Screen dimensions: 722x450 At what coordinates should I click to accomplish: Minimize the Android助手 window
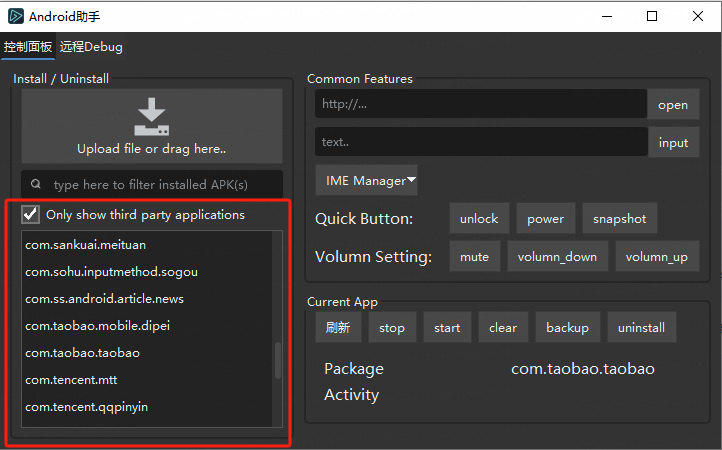tap(607, 17)
